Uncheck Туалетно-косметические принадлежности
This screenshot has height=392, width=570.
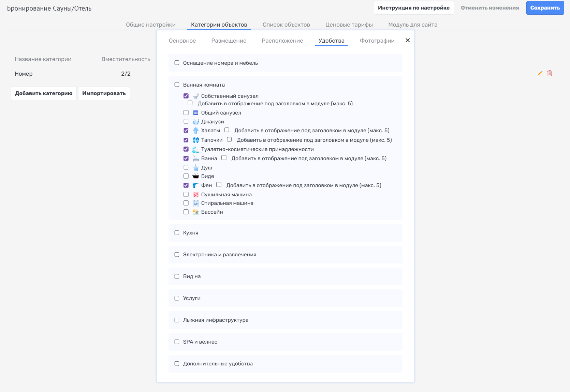(x=186, y=149)
